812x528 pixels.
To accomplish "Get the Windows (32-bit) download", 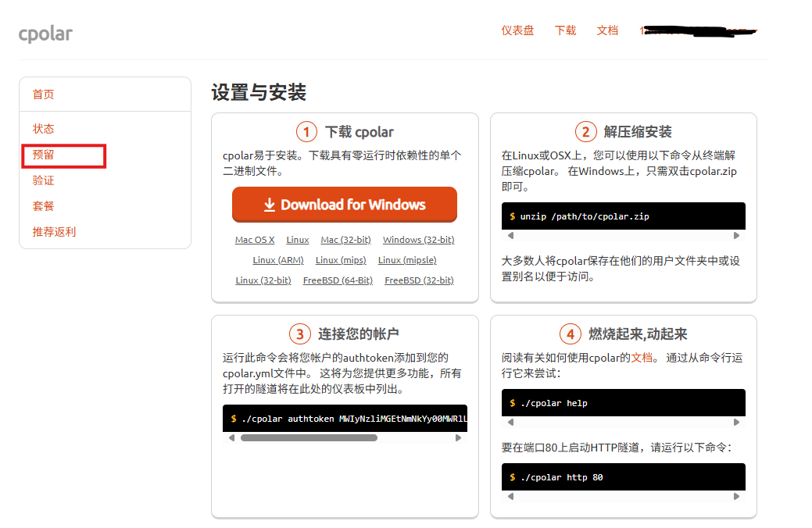I will point(418,240).
